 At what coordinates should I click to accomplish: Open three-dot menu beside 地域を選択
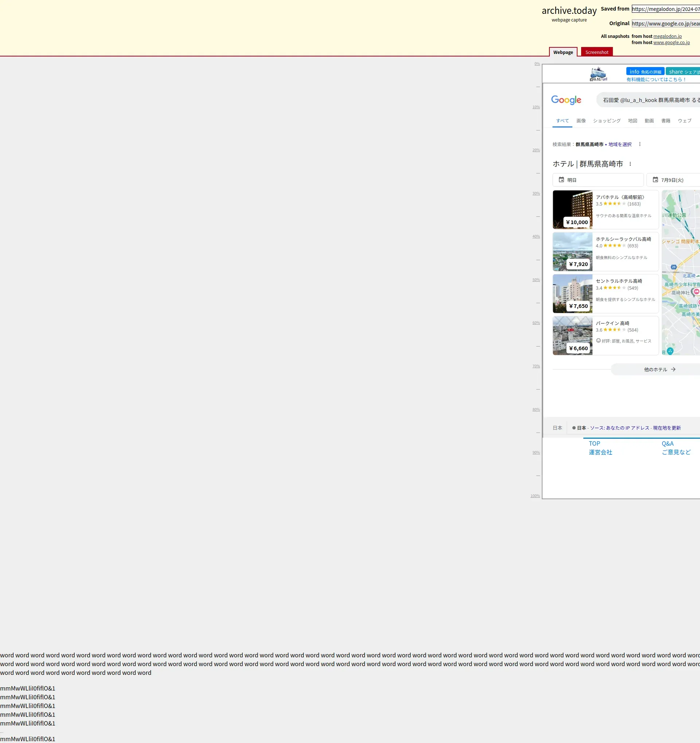point(639,144)
